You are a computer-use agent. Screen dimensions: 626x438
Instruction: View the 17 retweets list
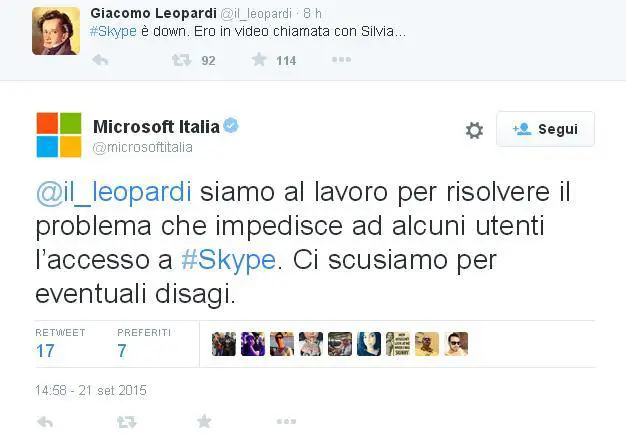46,351
